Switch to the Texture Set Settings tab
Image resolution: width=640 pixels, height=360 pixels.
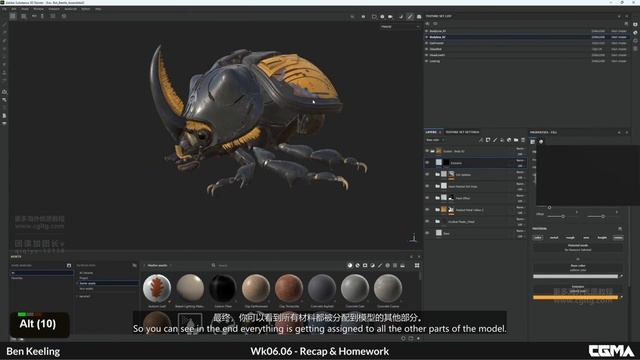pos(462,132)
